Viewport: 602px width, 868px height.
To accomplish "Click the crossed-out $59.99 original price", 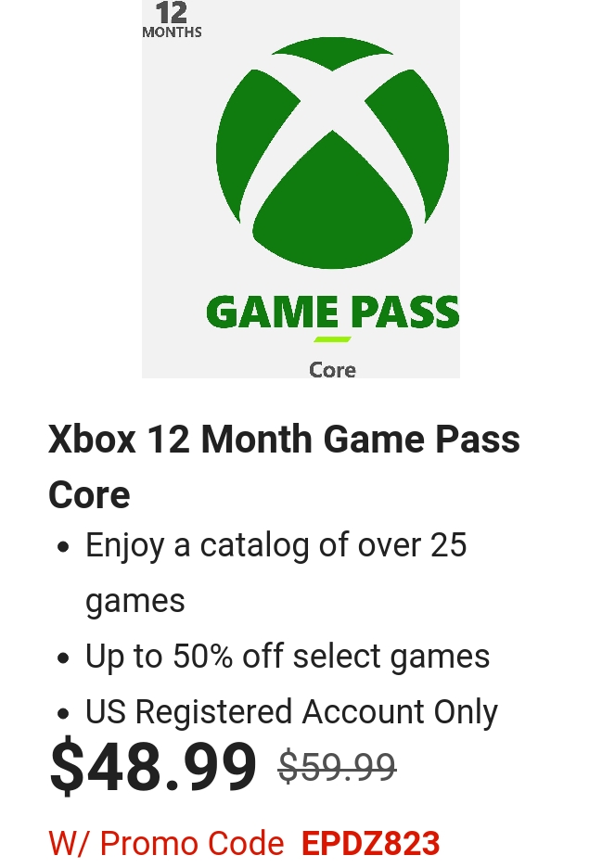I will point(337,767).
